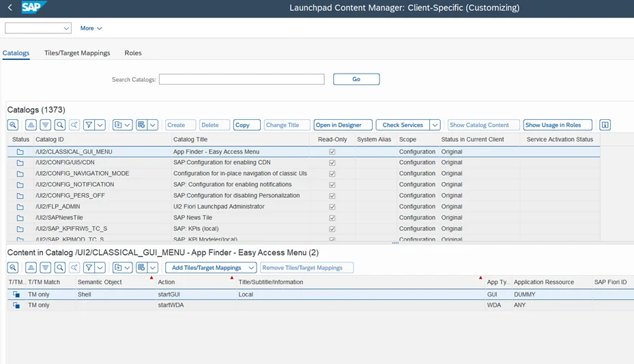Click Remove Tiles/Target Mappings button

tap(307, 267)
